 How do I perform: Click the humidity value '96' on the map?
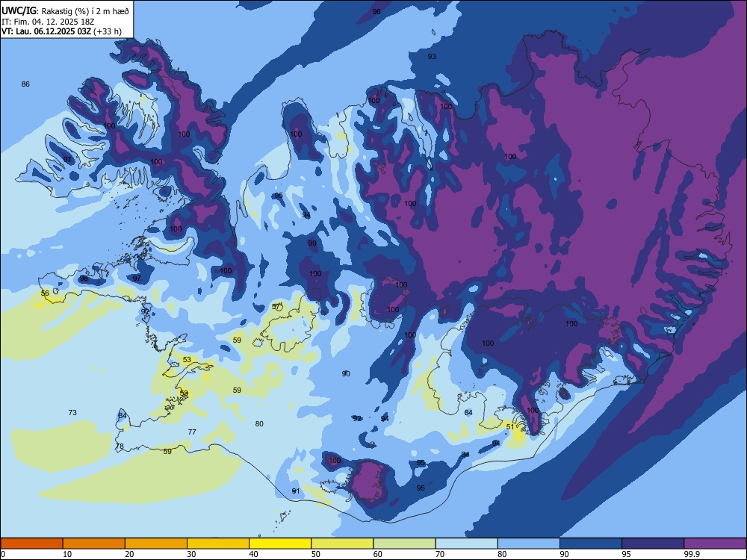click(376, 11)
